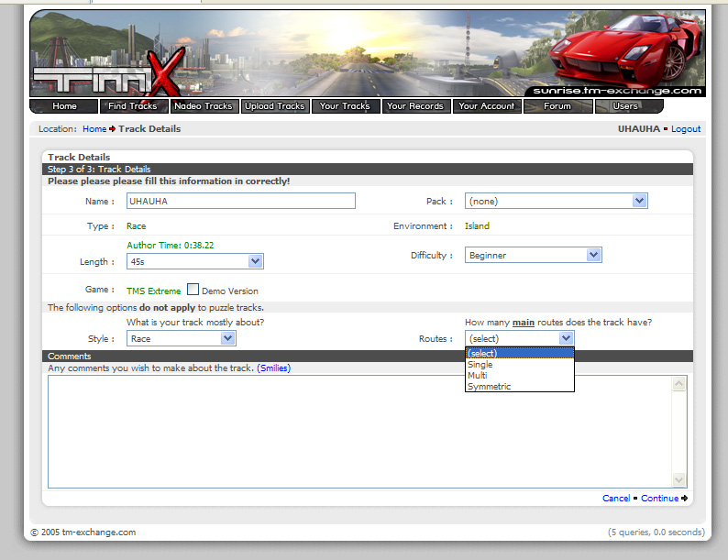The width and height of the screenshot is (728, 560).
Task: Click the track Name input field
Action: tap(240, 201)
